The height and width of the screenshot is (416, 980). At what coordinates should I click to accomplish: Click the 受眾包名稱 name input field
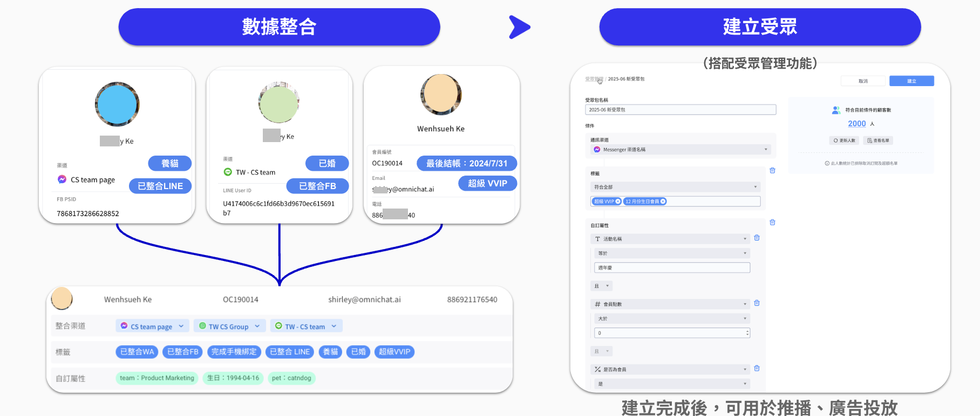(680, 110)
